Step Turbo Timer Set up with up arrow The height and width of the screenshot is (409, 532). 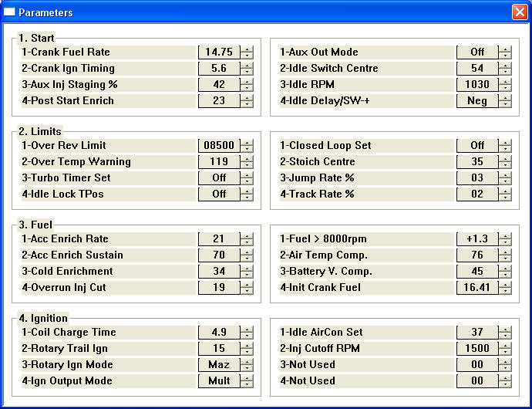pyautogui.click(x=247, y=174)
